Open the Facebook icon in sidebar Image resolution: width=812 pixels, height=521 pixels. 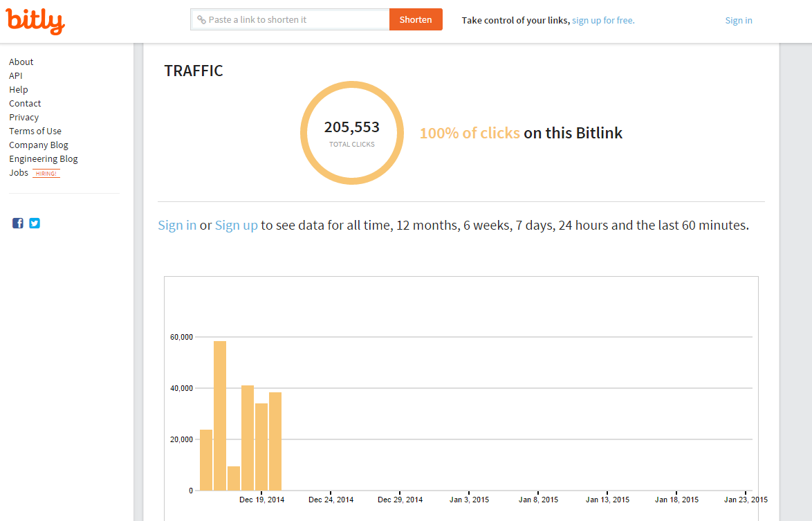(18, 223)
